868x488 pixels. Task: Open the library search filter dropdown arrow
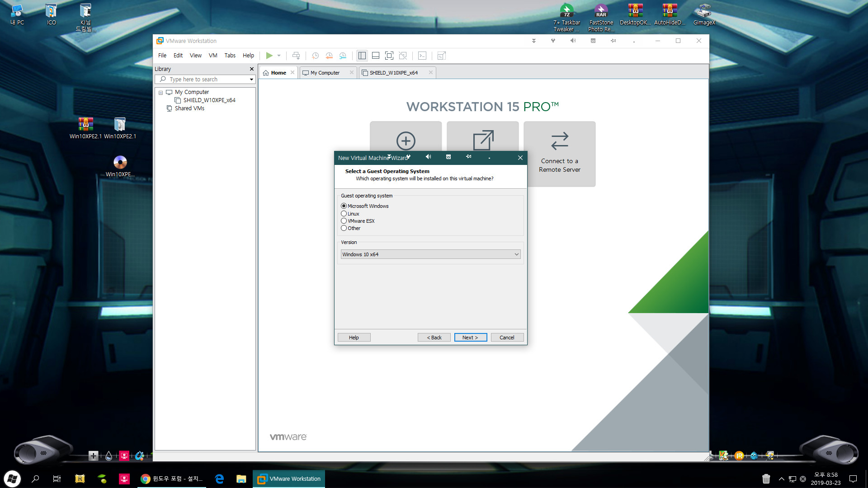251,80
